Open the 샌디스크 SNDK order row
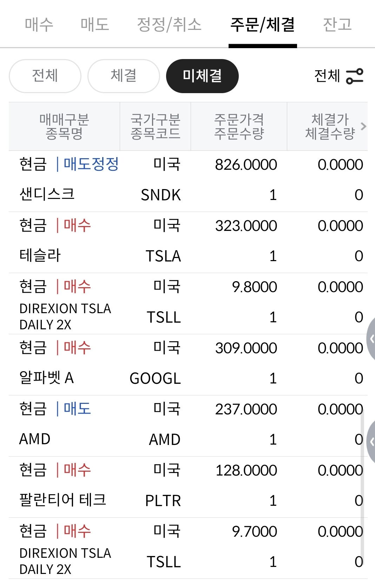This screenshot has height=588, width=375. [188, 181]
